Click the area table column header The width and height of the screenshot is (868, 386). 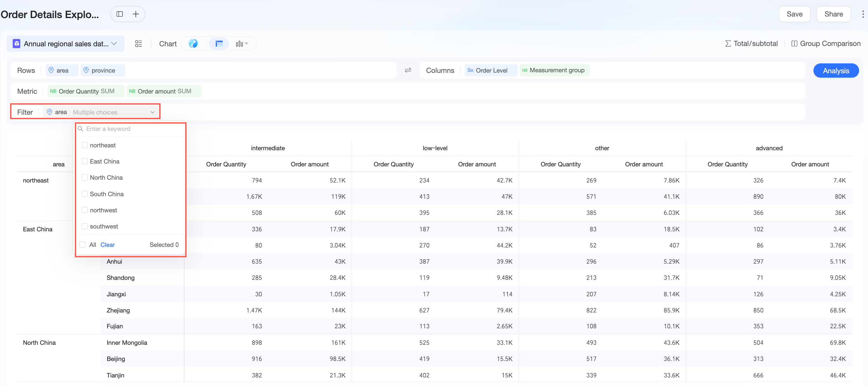[59, 164]
